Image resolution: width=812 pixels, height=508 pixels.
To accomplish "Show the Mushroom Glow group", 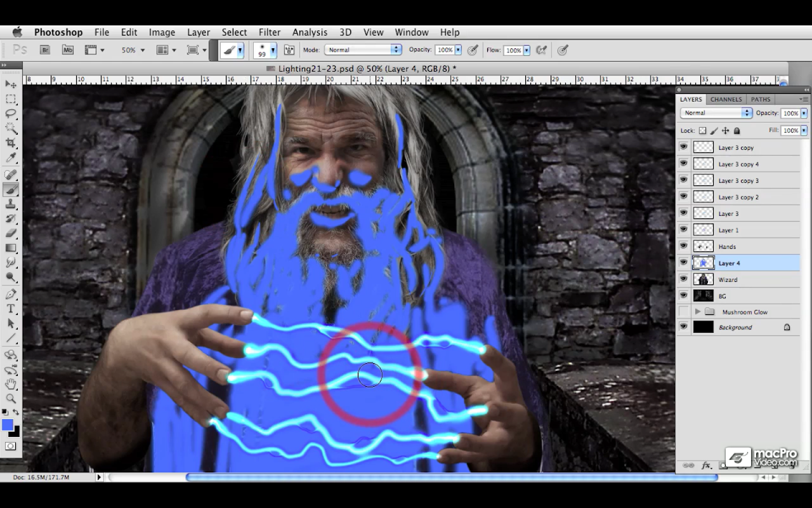I will click(683, 312).
